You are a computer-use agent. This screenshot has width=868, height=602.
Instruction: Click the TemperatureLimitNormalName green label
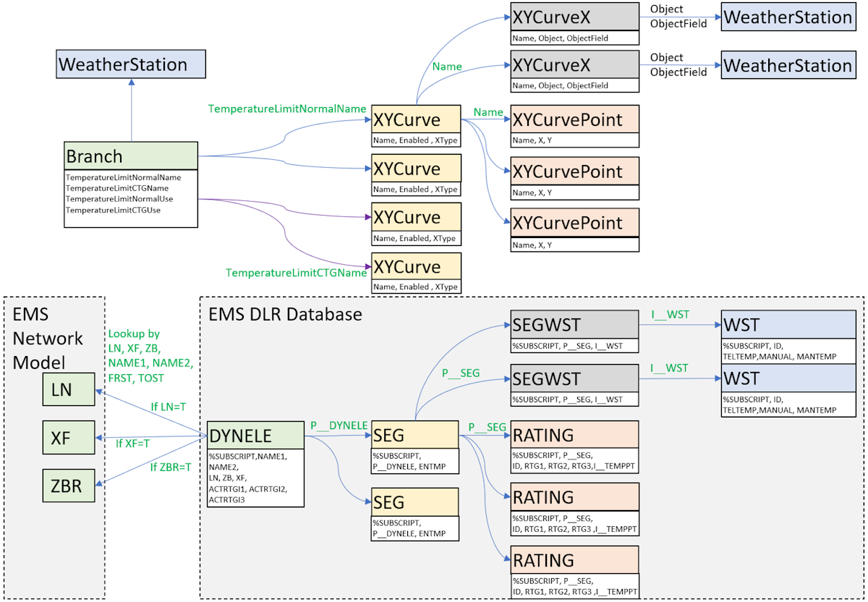pos(287,109)
